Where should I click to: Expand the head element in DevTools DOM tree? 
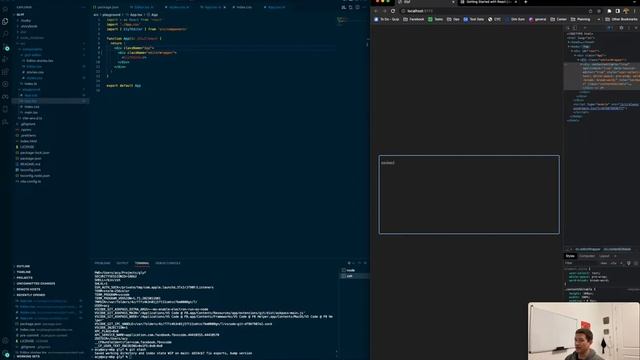582,42
